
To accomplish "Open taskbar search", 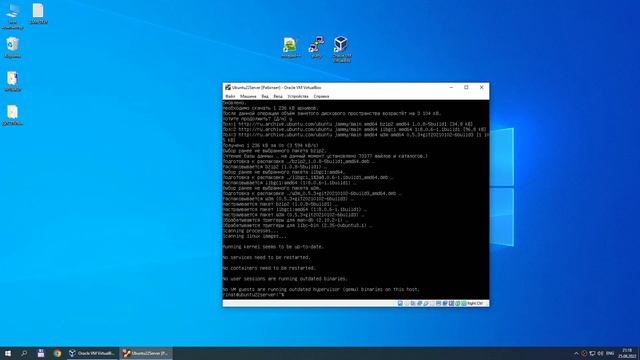I will pyautogui.click(x=24, y=353).
